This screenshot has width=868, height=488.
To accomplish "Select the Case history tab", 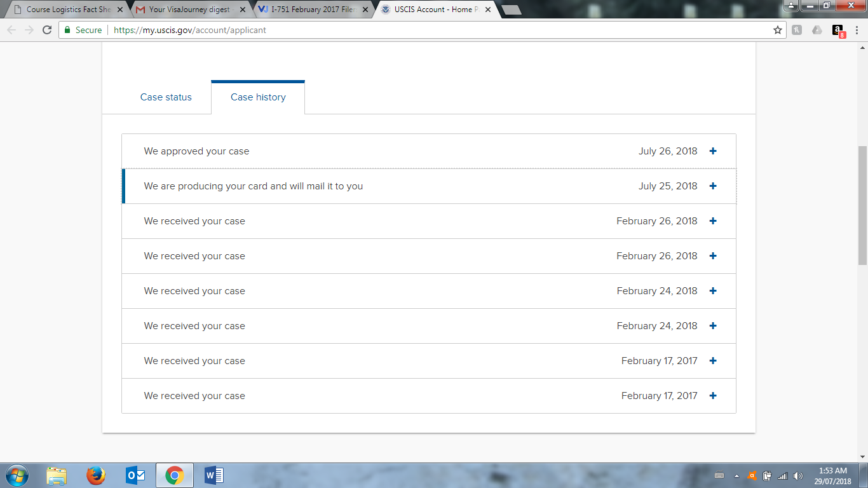I will [258, 97].
